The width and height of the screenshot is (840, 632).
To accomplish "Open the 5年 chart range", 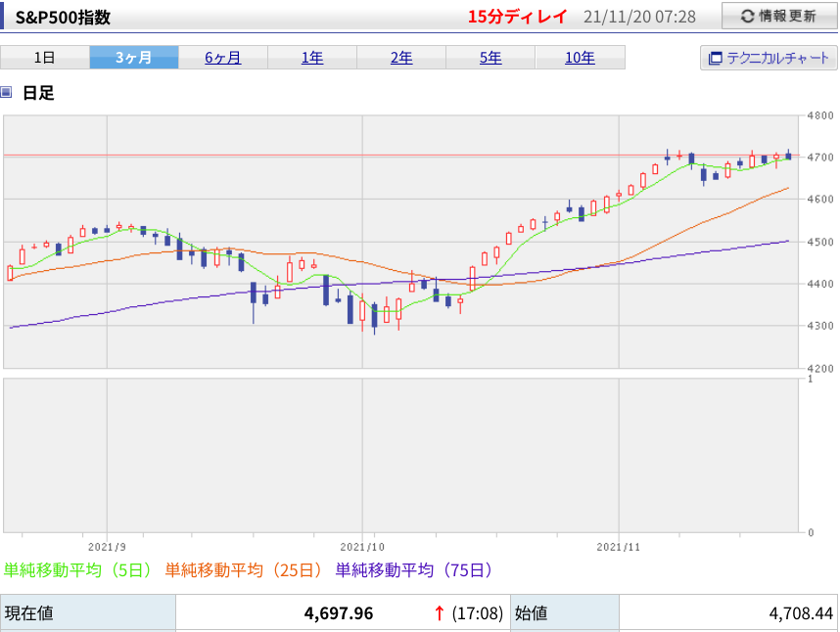I will coord(490,58).
